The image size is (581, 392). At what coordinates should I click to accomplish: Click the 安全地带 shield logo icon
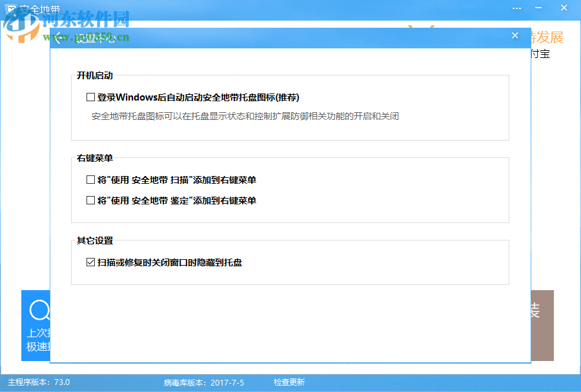(11, 9)
